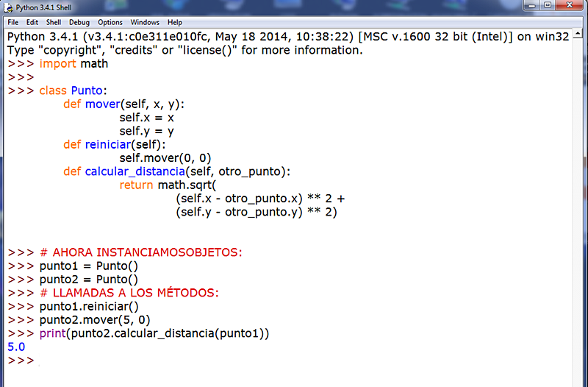Screen dimensions: 588x387
Task: Click the 'self.y = y' line
Action: [x=146, y=132]
